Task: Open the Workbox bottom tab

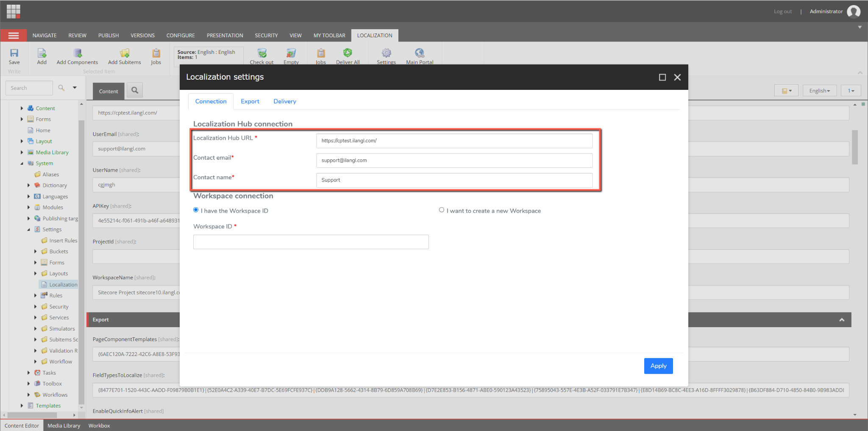Action: pos(99,425)
